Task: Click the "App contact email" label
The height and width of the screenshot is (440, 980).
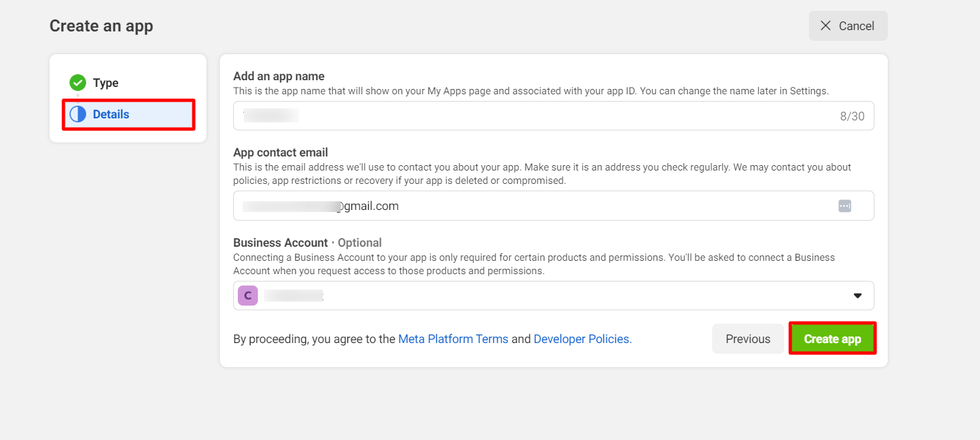Action: (x=280, y=152)
